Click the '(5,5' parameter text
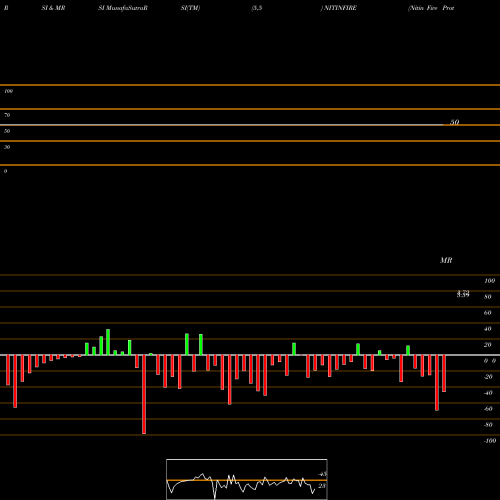The width and height of the screenshot is (500, 500). [x=257, y=8]
